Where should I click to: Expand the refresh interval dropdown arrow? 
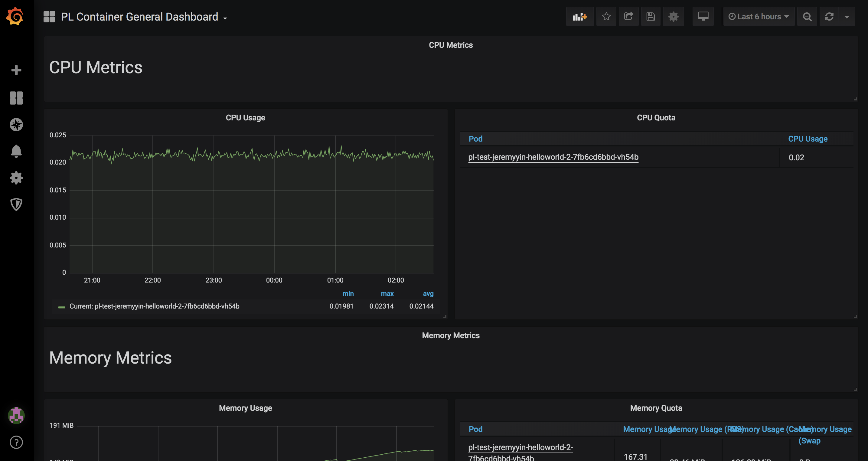point(847,17)
